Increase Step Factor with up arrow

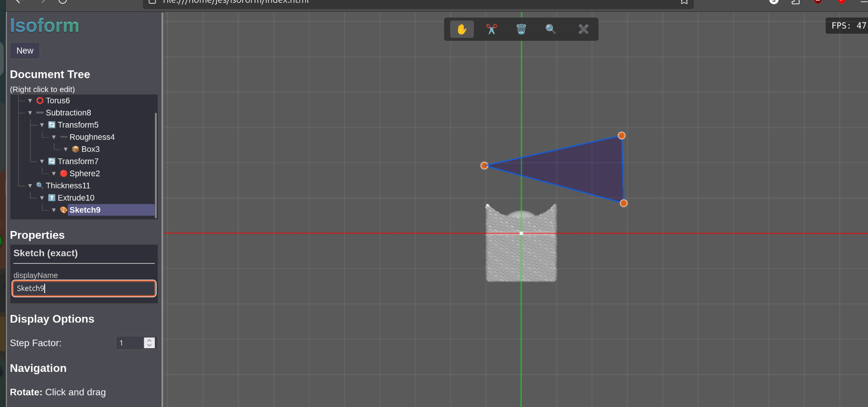[150, 340]
